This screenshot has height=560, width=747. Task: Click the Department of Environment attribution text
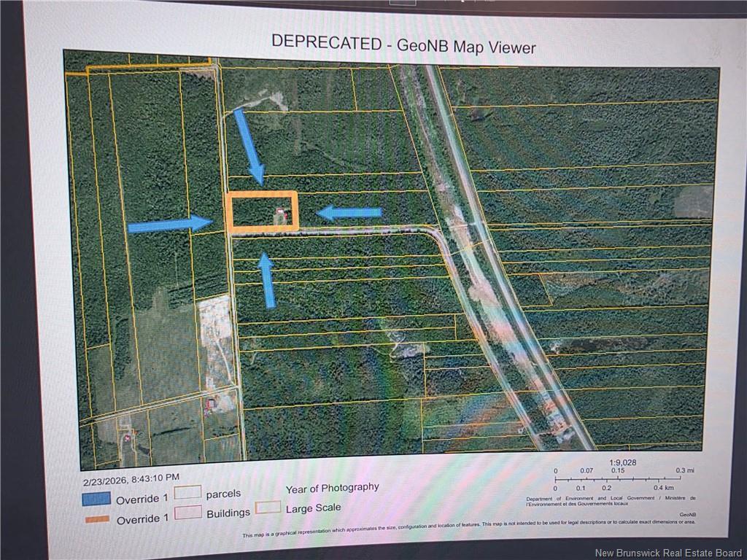pos(611,499)
